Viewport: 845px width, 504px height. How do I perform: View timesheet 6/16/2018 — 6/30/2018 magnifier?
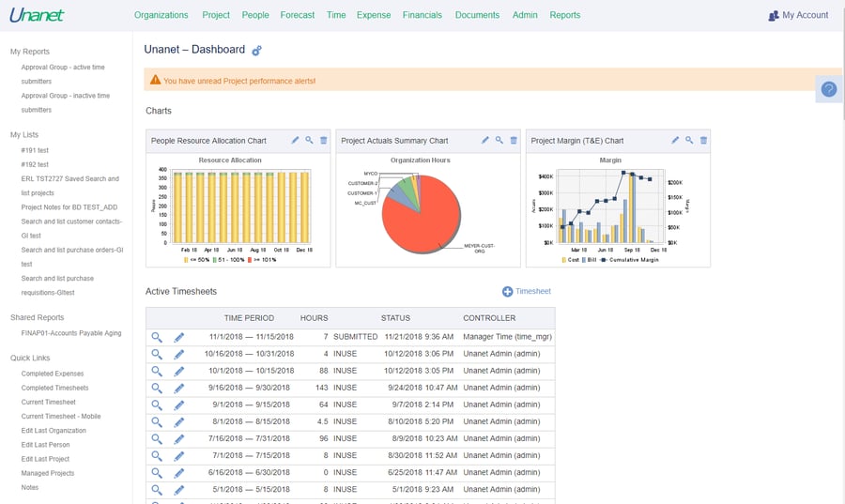click(157, 473)
